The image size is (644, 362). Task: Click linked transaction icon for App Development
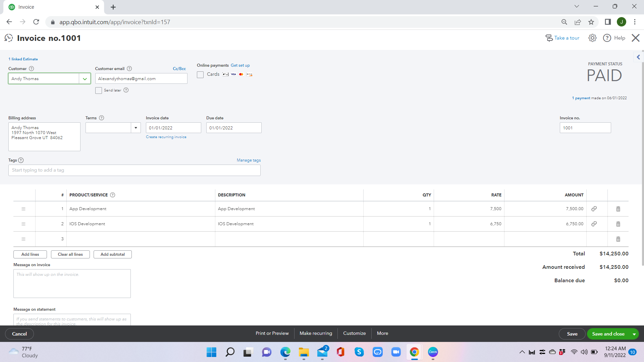click(x=594, y=209)
